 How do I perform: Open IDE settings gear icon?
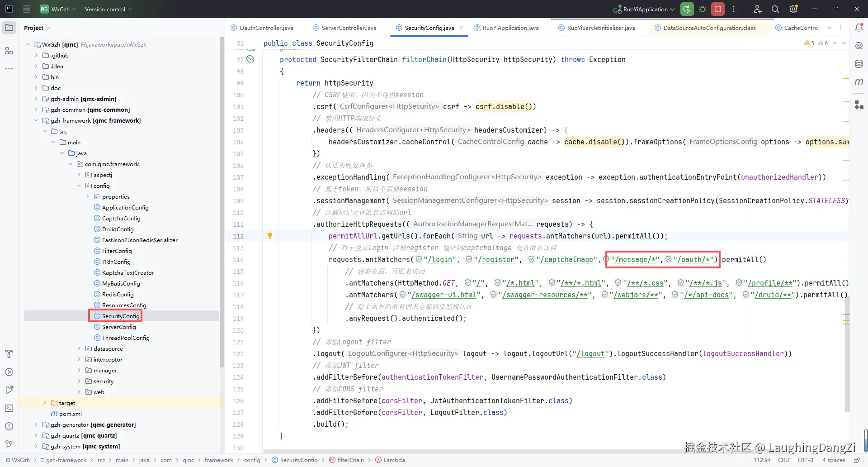793,9
